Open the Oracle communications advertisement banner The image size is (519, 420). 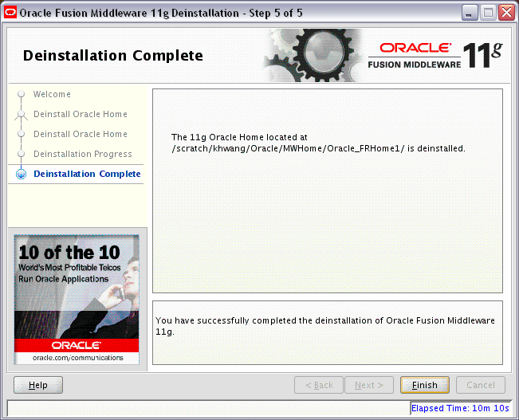tap(77, 300)
